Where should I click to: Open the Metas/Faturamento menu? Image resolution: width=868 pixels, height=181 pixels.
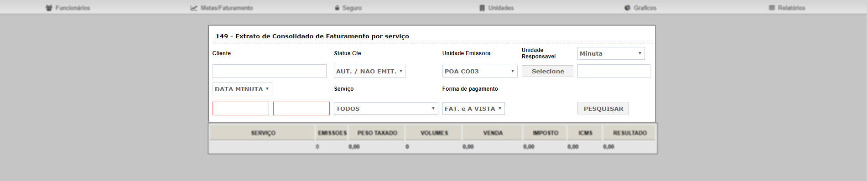[222, 8]
